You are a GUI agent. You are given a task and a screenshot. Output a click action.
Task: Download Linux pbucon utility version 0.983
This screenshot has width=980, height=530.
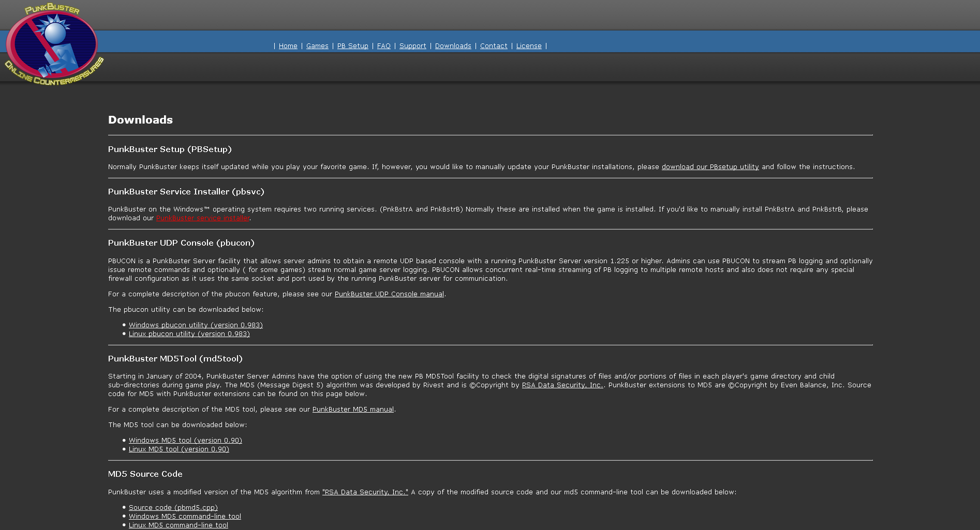(189, 334)
